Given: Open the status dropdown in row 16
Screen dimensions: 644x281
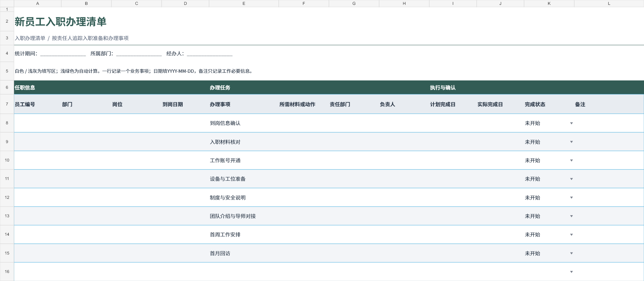Looking at the screenshot, I should 571,272.
